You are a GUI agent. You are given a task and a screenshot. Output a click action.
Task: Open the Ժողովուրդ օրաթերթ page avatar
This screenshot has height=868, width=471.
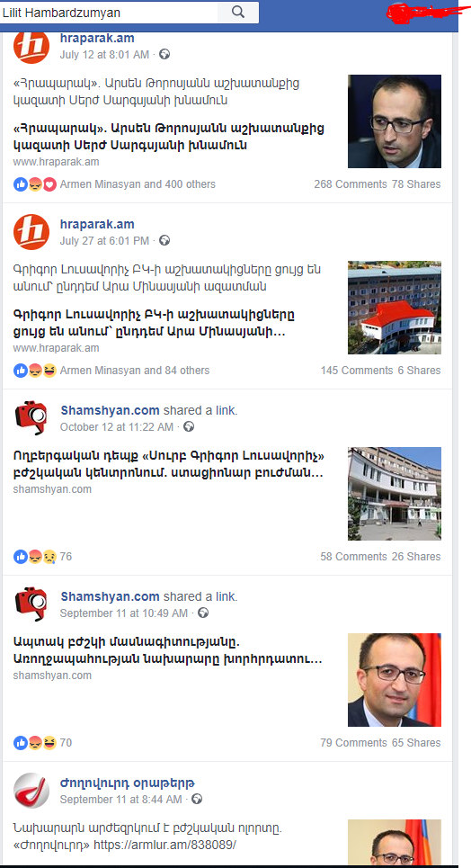[31, 791]
